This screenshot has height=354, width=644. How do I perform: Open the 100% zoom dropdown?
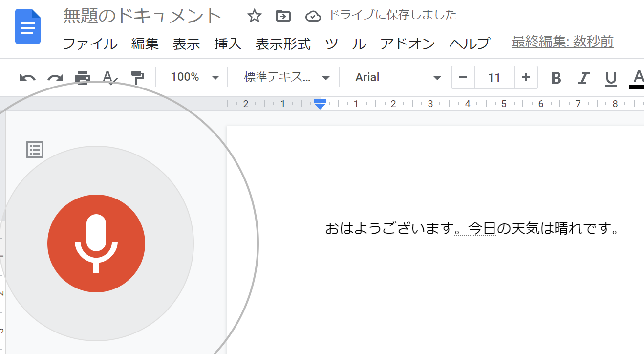(194, 77)
